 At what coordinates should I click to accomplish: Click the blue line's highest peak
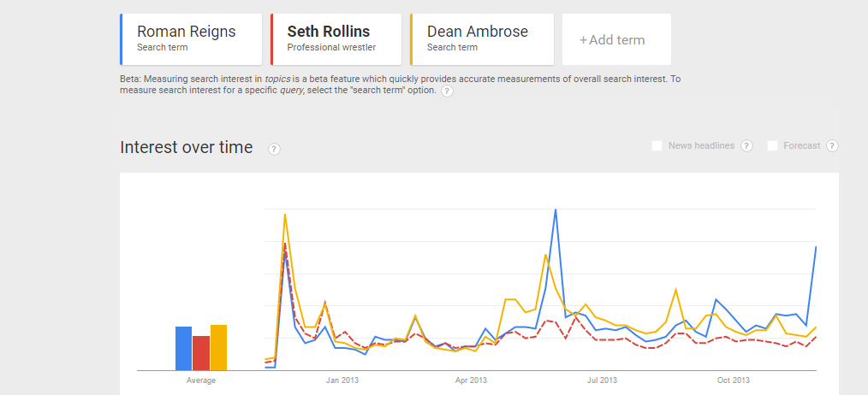coord(556,210)
